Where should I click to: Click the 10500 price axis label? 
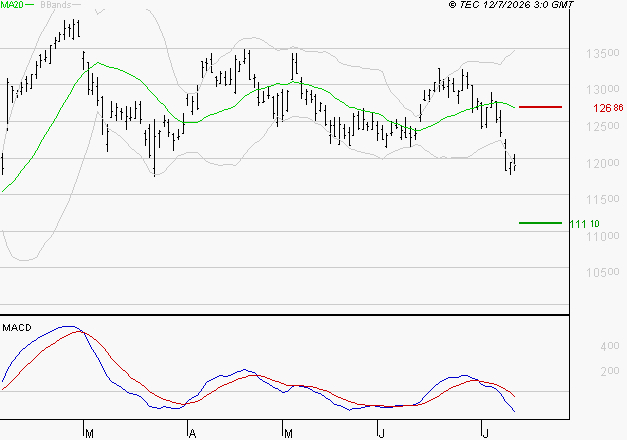(603, 272)
